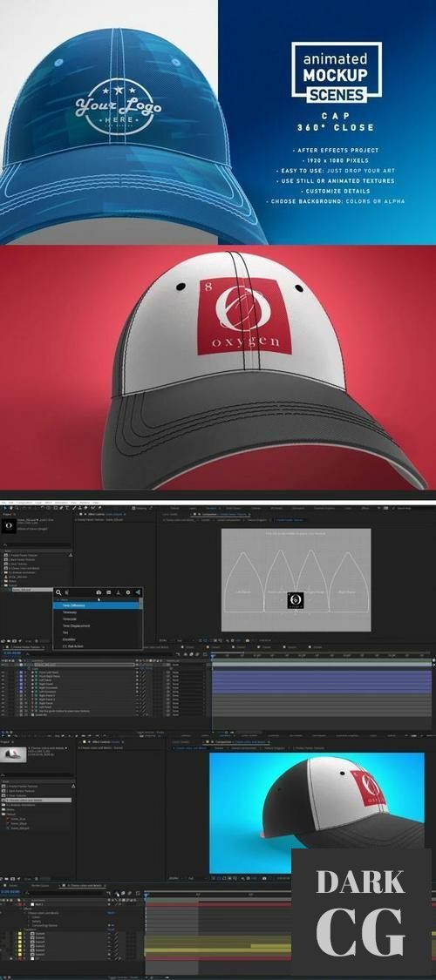Screen dimensions: 436x980
Task: Open the Composition menu
Action: point(23,501)
